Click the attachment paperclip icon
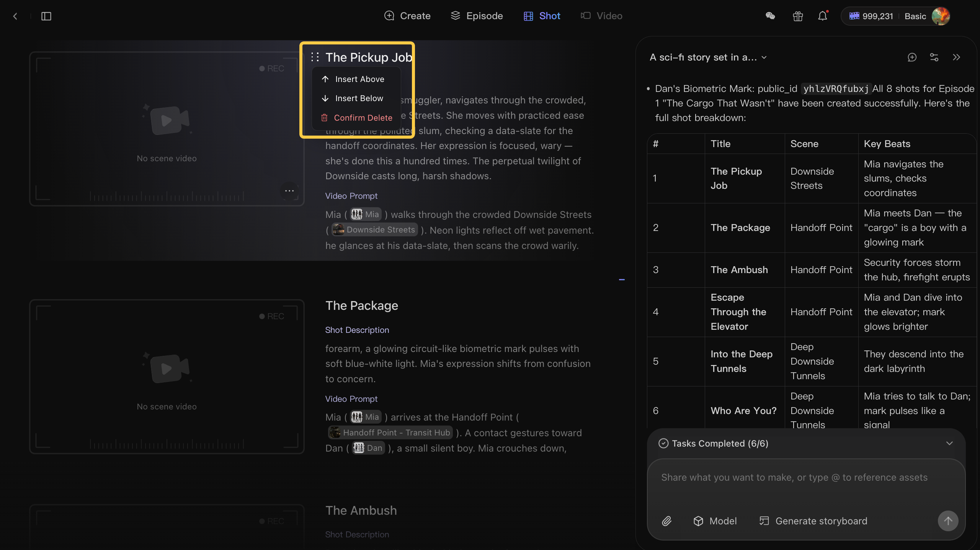Screen dimensions: 980x550 (667, 521)
